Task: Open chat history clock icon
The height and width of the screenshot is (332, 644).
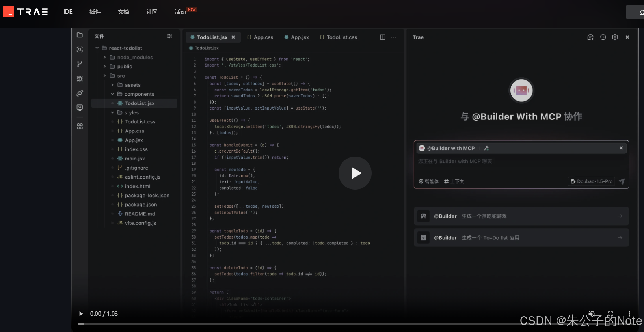Action: (603, 37)
